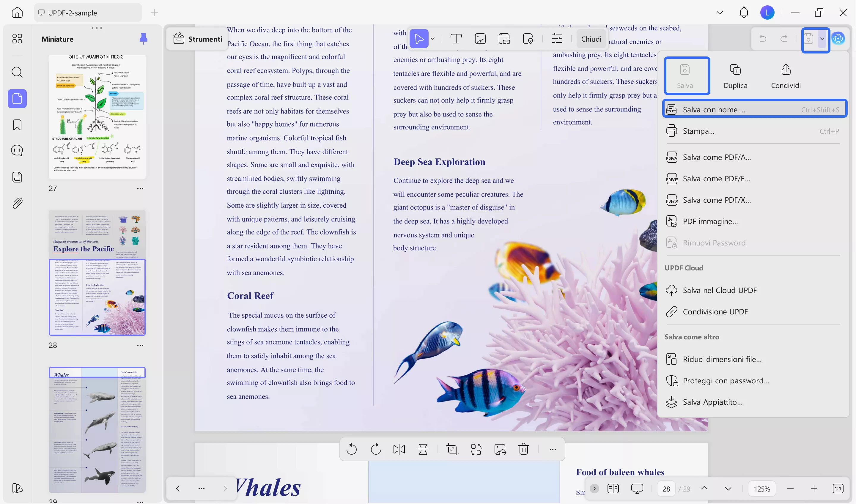Select the Image tool in the top toolbar
The height and width of the screenshot is (504, 856).
click(480, 38)
